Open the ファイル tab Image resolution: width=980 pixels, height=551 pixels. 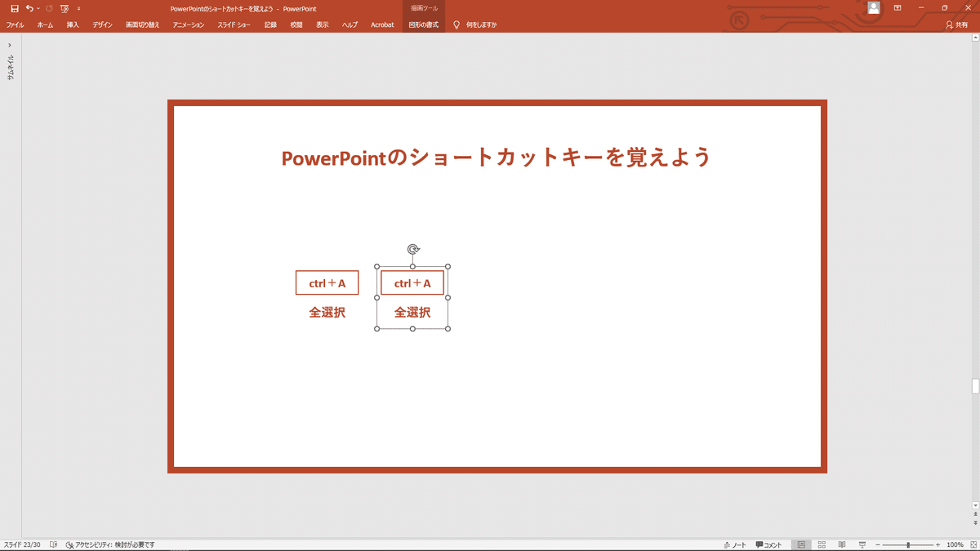click(16, 24)
